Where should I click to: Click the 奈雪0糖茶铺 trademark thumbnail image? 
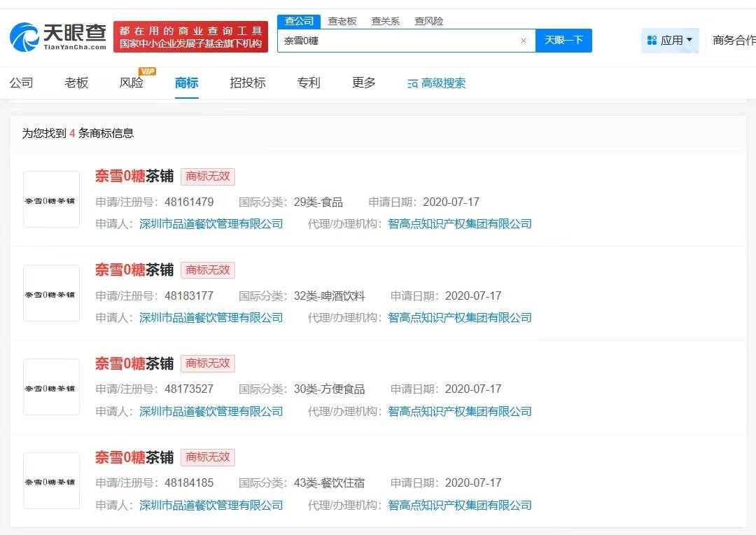(x=51, y=200)
